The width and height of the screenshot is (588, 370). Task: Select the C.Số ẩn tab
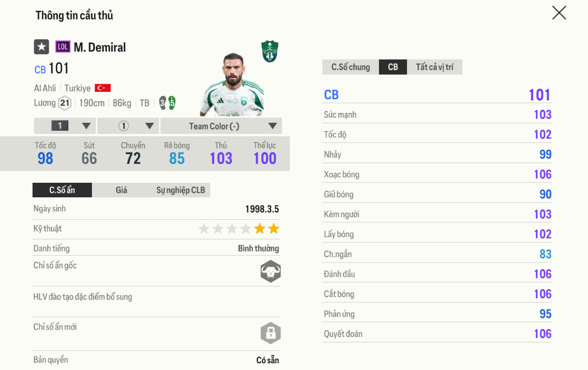tap(62, 190)
